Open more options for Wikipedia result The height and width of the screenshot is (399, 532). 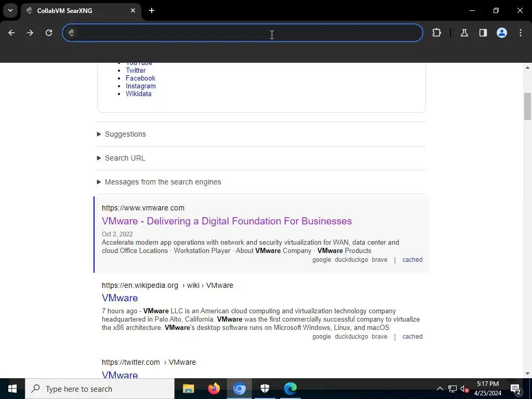click(395, 337)
